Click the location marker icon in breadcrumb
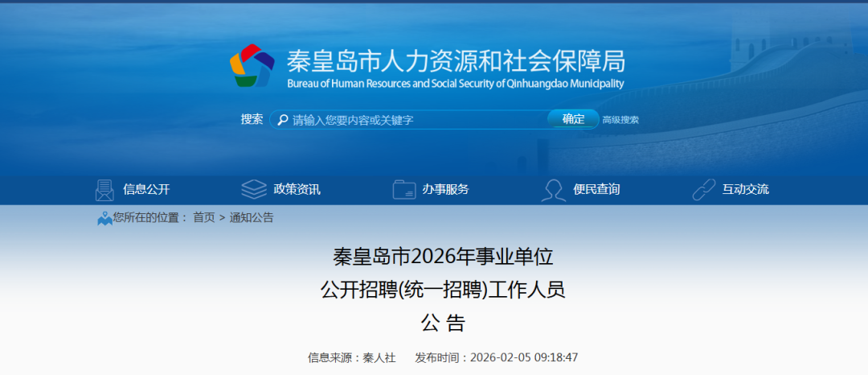 click(x=104, y=218)
